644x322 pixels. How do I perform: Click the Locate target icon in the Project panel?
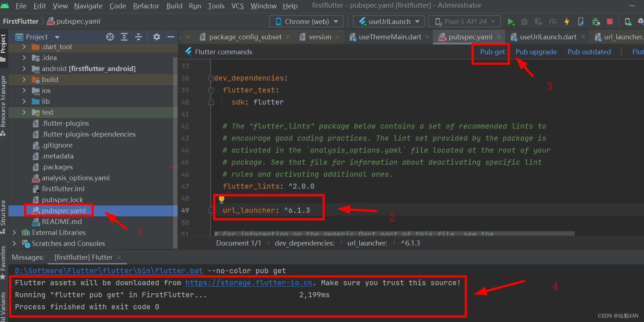tap(110, 37)
